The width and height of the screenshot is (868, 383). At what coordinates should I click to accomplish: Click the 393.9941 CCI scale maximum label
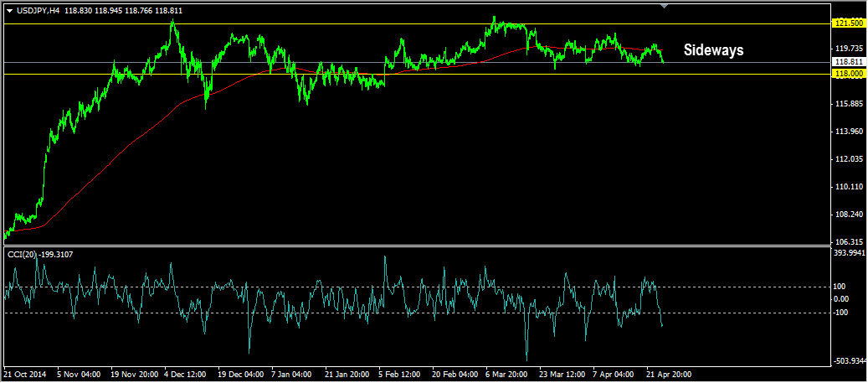[x=849, y=251]
